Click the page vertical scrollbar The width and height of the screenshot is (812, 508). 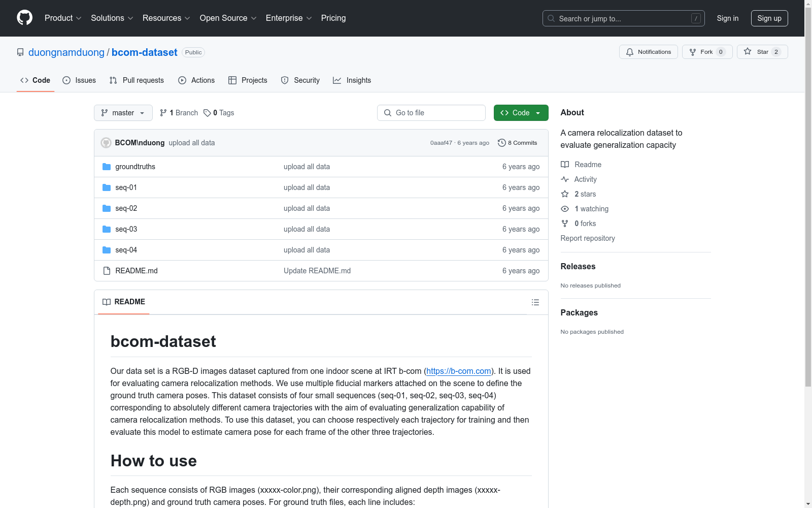click(x=808, y=198)
